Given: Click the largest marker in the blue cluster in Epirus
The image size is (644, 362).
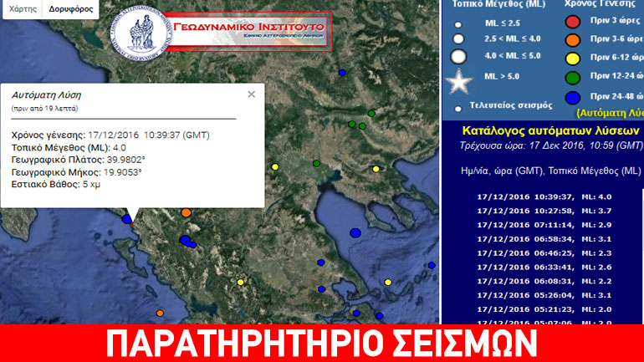Looking at the screenshot, I should (x=185, y=240).
